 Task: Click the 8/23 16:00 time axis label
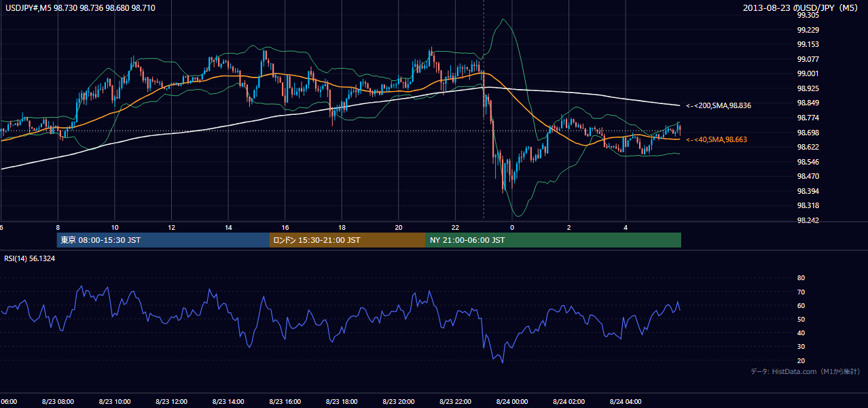click(285, 401)
